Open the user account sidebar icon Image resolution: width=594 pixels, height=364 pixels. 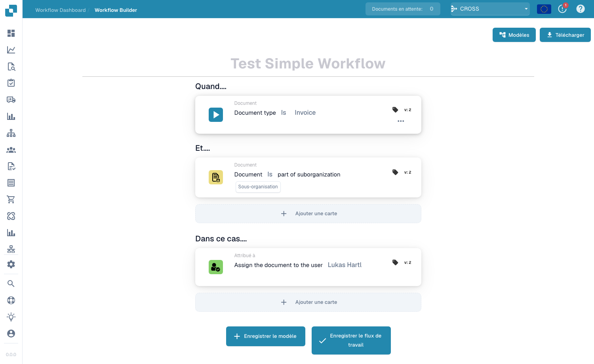[11, 334]
